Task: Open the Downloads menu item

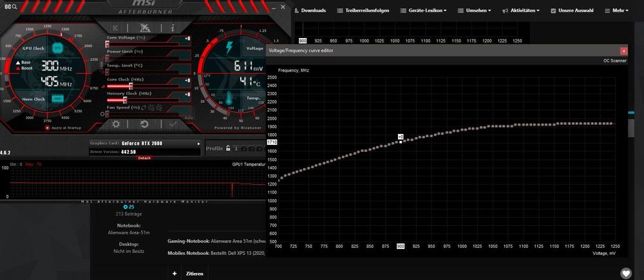Action: [310, 10]
